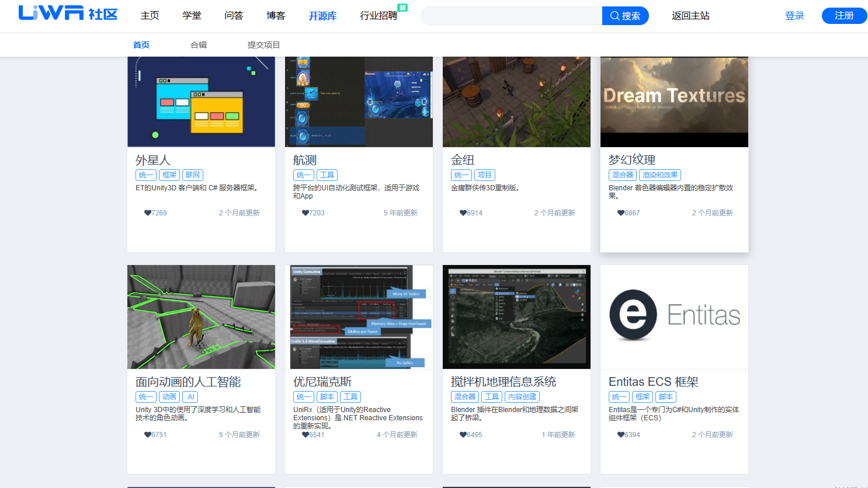This screenshot has width=868, height=488.
Task: Click the 注册 button
Action: coord(844,16)
